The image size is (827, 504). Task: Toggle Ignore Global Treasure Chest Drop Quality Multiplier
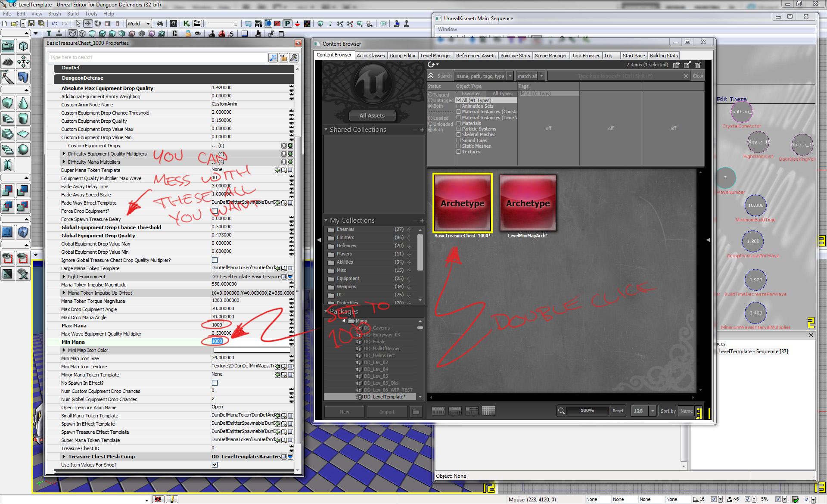pyautogui.click(x=215, y=260)
